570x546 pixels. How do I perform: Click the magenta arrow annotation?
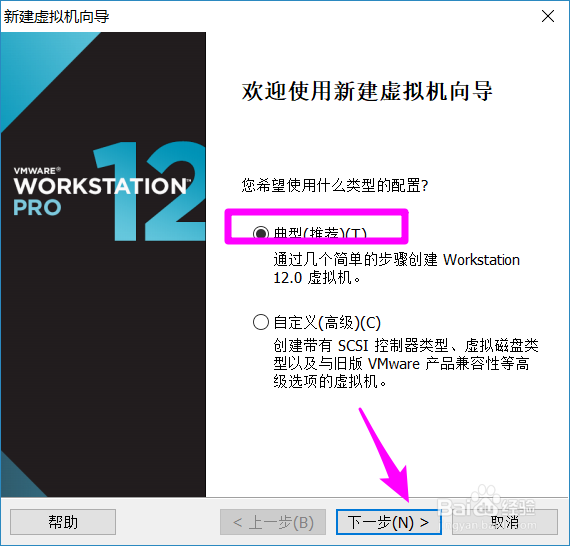pos(385,456)
